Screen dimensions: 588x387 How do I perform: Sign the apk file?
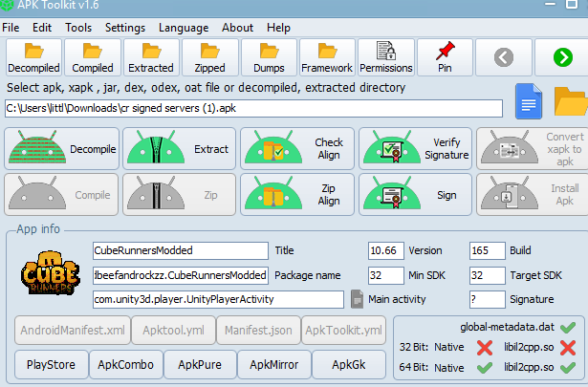(x=416, y=194)
